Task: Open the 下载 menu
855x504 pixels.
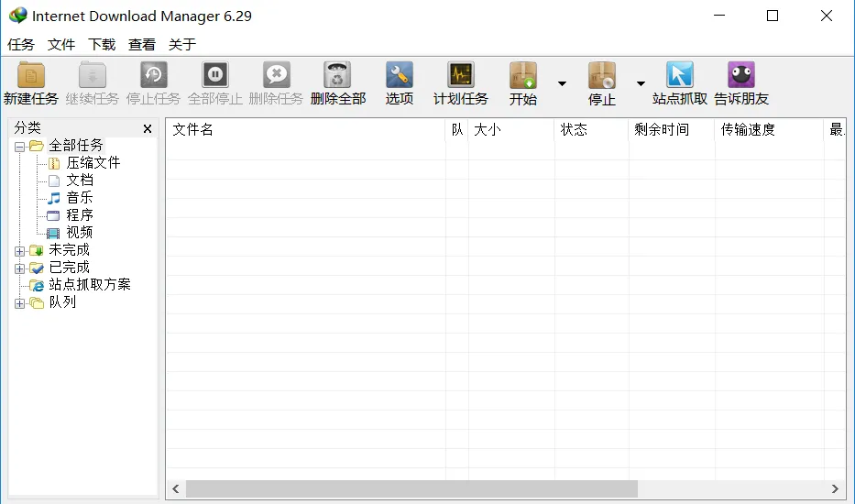Action: click(102, 45)
